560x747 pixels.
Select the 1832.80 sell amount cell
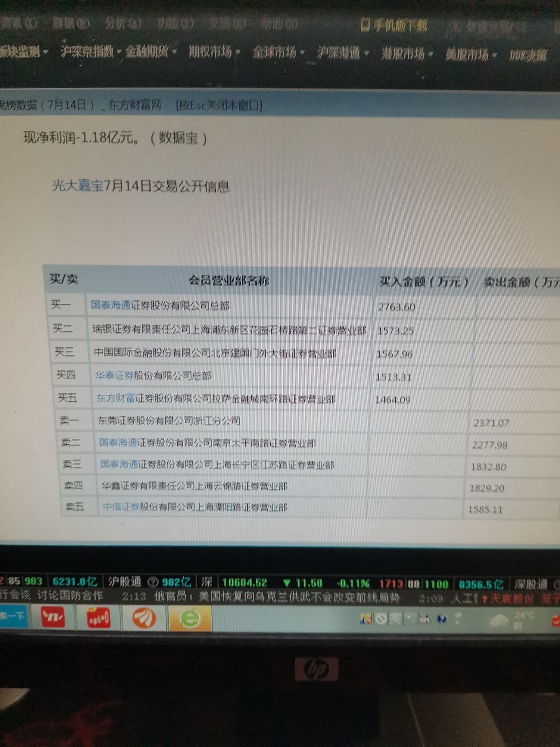click(488, 467)
